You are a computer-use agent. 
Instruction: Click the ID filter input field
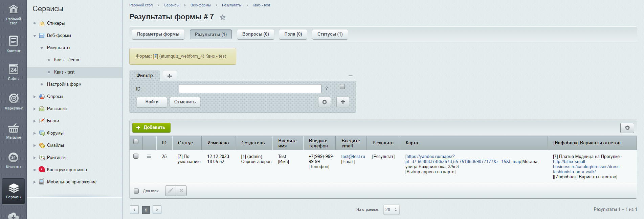point(250,89)
